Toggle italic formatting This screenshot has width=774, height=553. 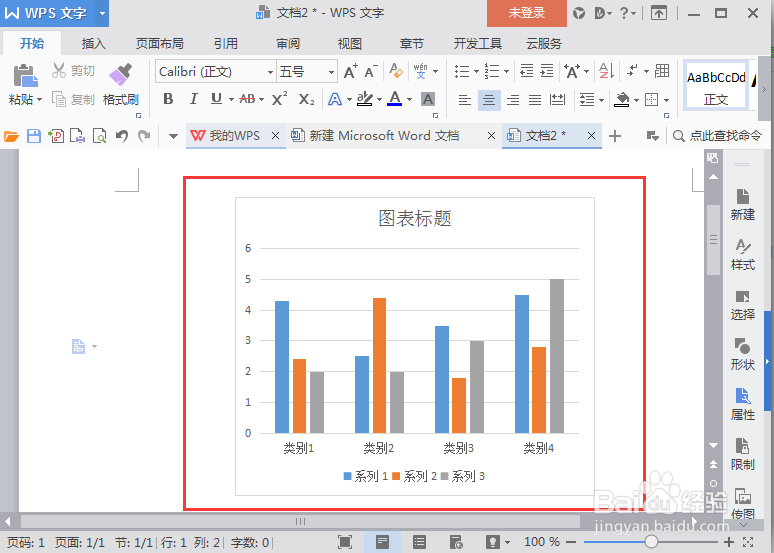[x=193, y=99]
